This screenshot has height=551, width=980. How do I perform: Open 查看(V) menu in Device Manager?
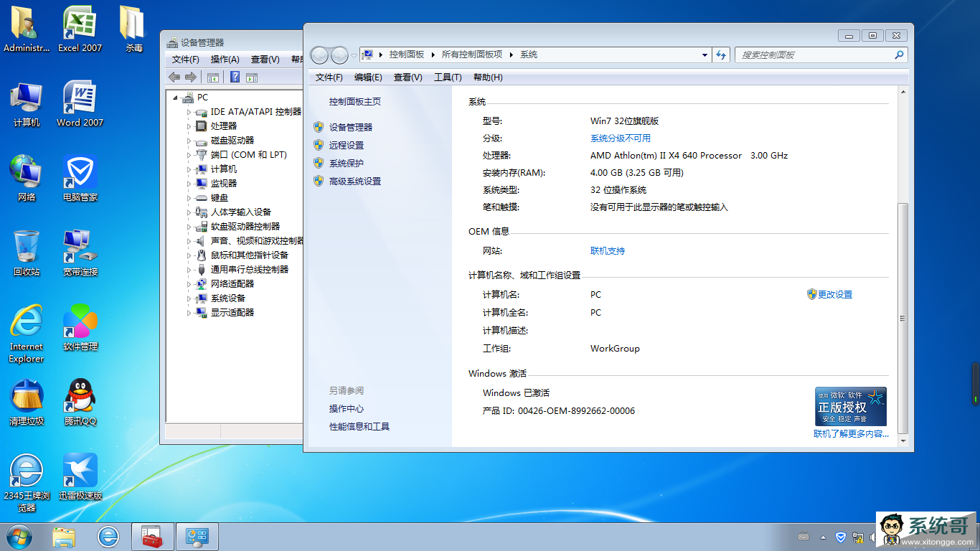click(x=265, y=60)
